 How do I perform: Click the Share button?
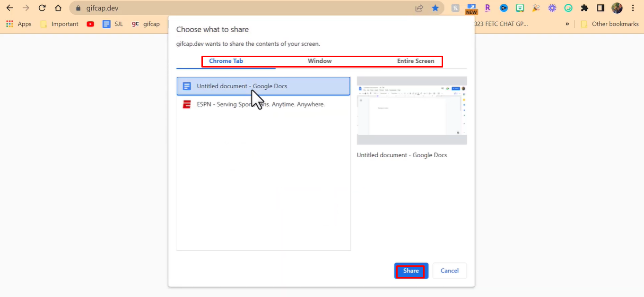[411, 271]
